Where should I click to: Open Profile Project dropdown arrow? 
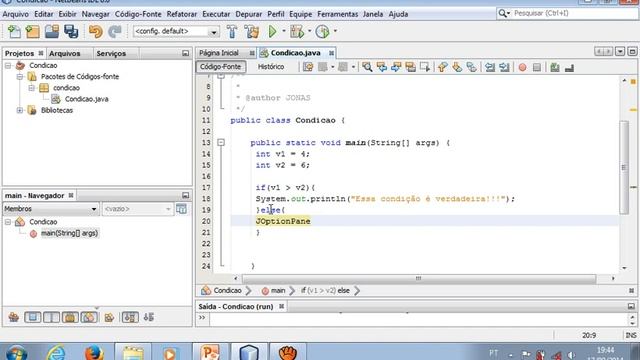335,31
